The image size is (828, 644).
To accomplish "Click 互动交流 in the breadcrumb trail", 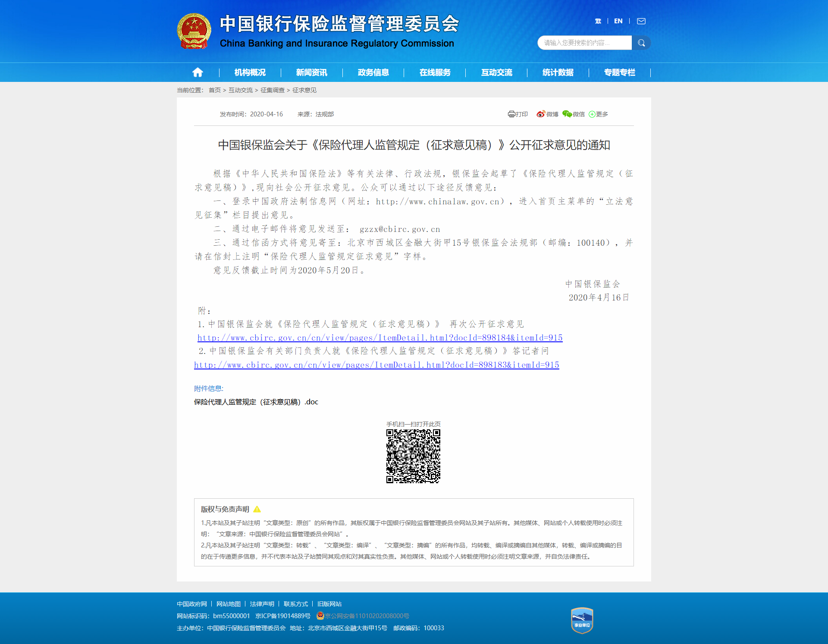I will [240, 90].
